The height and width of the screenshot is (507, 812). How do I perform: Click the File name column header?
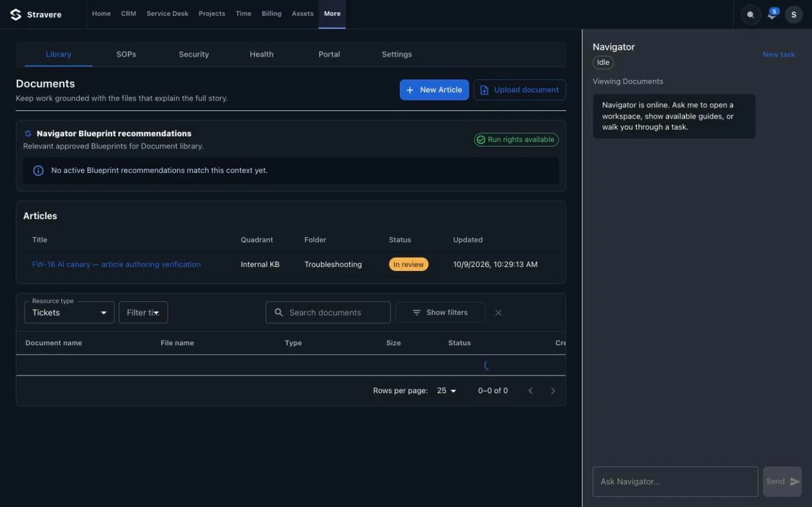click(177, 343)
